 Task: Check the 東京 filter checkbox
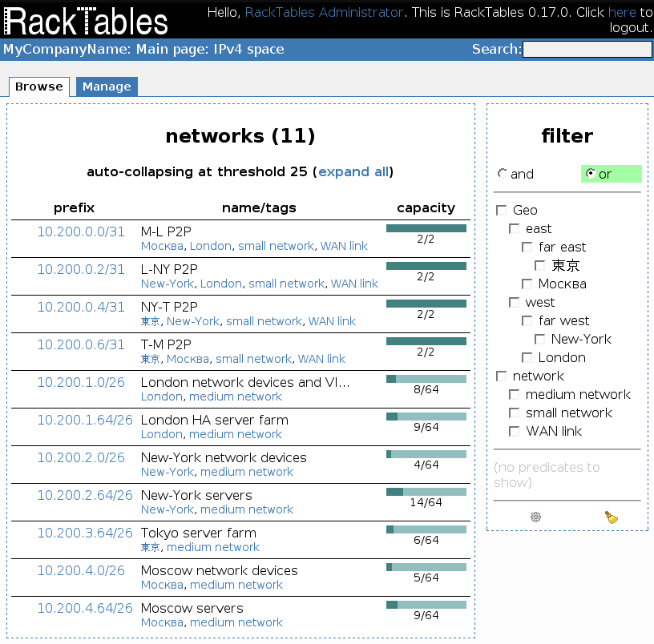point(539,265)
